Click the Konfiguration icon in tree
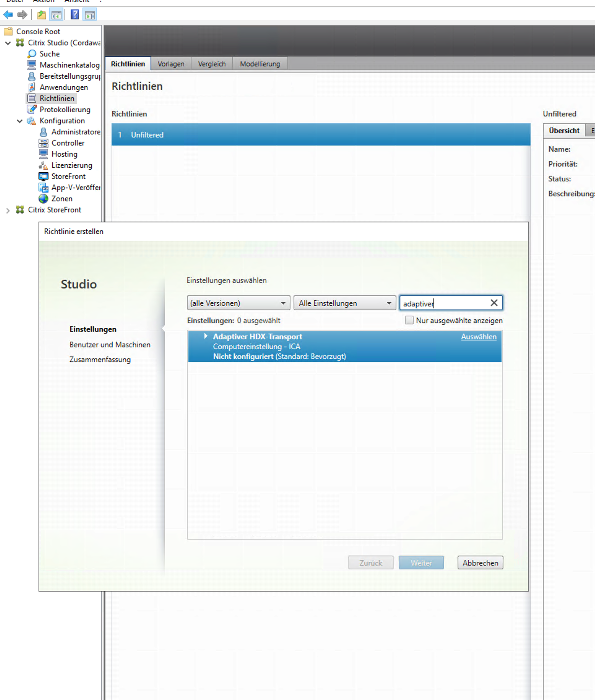This screenshot has height=700, width=595. (x=32, y=120)
